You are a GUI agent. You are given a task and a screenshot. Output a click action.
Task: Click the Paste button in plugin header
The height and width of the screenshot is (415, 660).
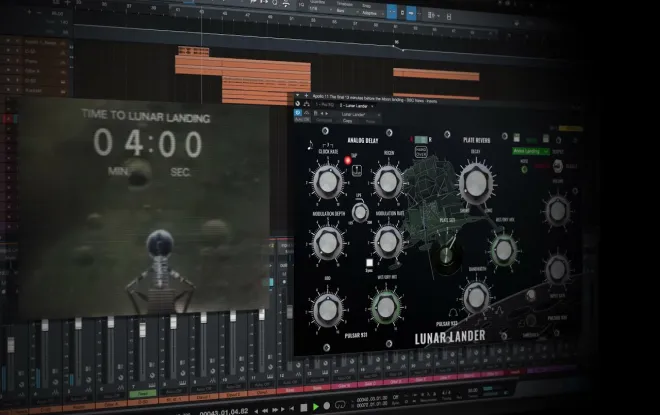coord(370,121)
